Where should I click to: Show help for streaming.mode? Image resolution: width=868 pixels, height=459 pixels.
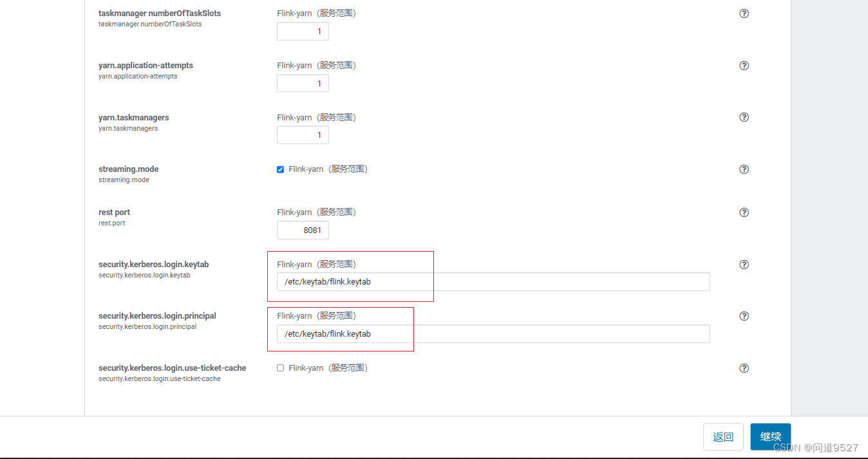point(744,169)
